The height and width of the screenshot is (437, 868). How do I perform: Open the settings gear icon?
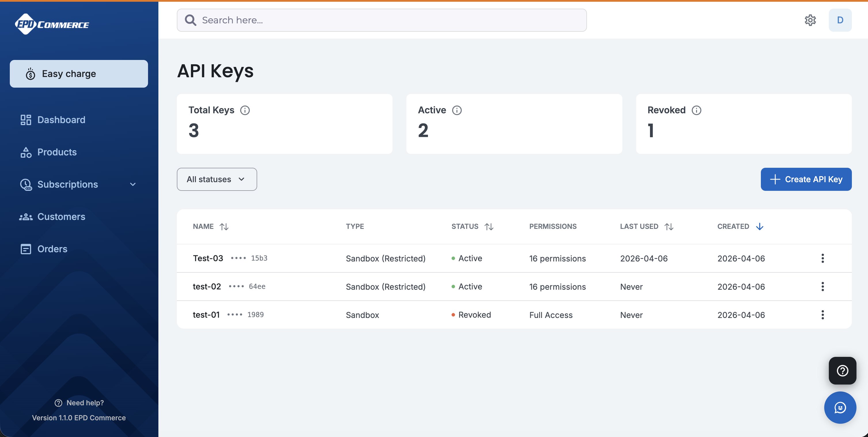pyautogui.click(x=810, y=20)
